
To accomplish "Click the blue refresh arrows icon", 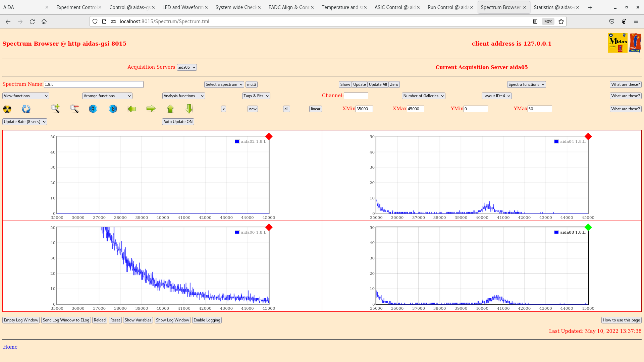I will pyautogui.click(x=26, y=109).
